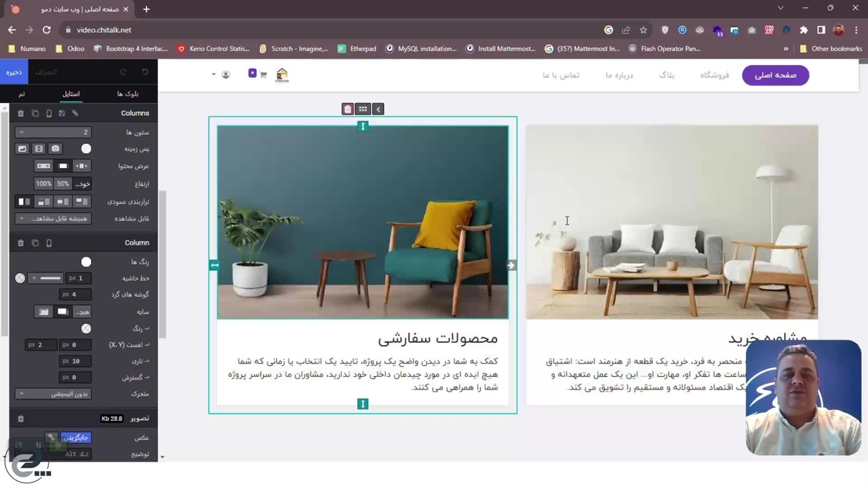Image resolution: width=868 pixels, height=488 pixels.
Task: Click the shopping cart icon in the site header
Action: point(263,75)
